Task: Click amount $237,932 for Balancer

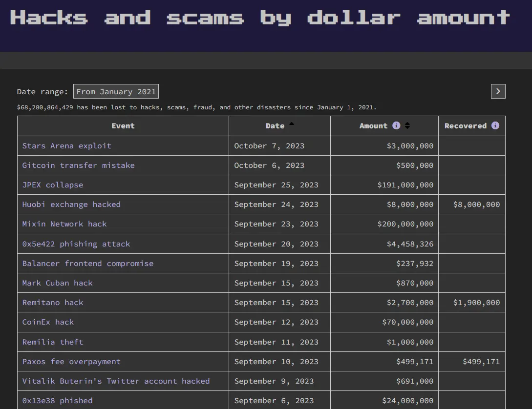Action: pyautogui.click(x=415, y=263)
